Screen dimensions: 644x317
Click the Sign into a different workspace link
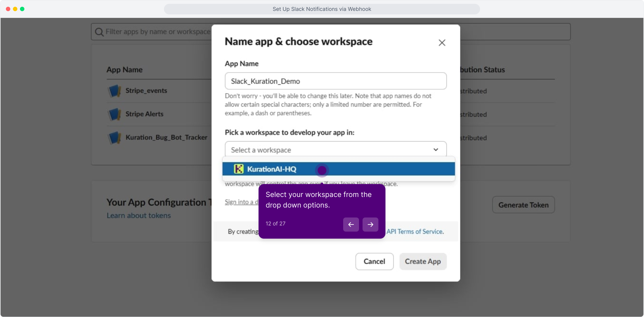click(241, 202)
